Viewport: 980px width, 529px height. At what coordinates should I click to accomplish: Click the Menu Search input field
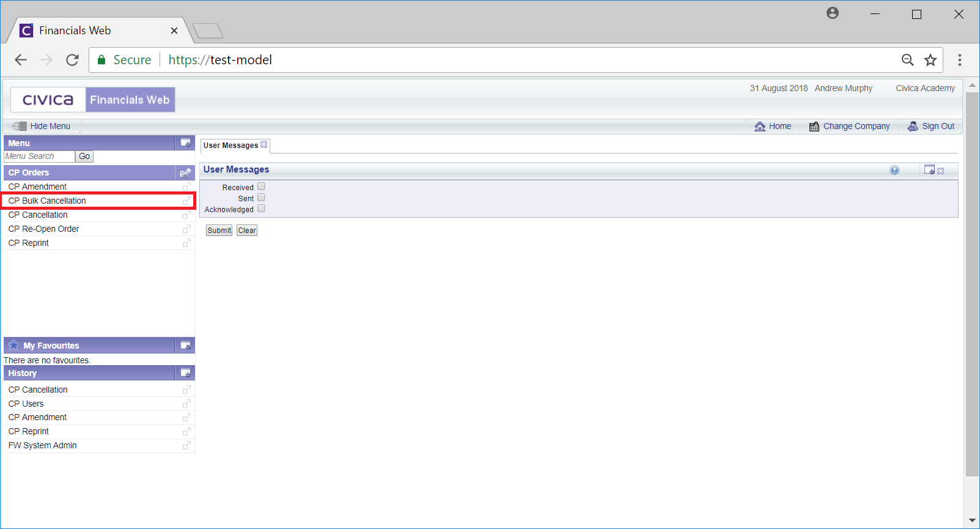(x=39, y=157)
